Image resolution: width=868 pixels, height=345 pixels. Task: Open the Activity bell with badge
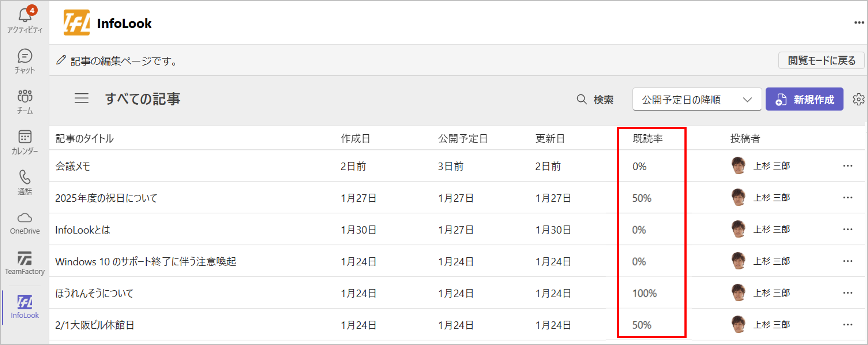click(x=25, y=20)
